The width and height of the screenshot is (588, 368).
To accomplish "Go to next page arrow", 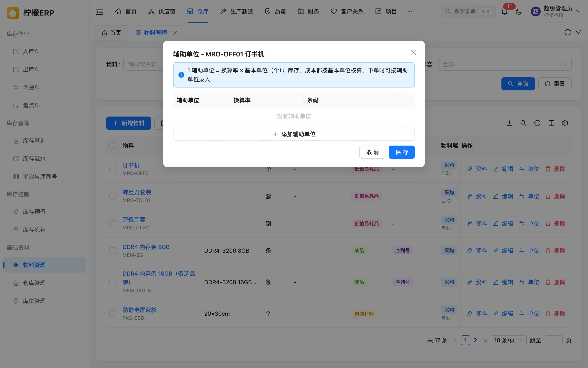I will click(485, 340).
